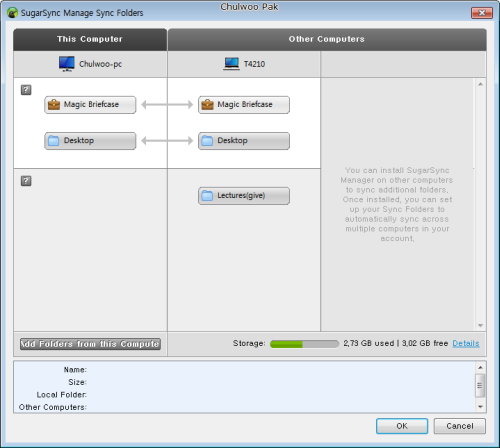Click the T4210 laptop icon
Screen dimensions: 500x448
231,64
